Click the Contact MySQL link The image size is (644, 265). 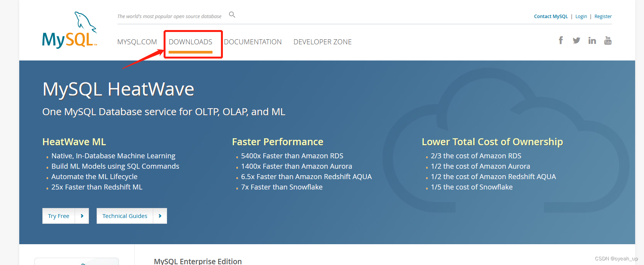coord(551,17)
